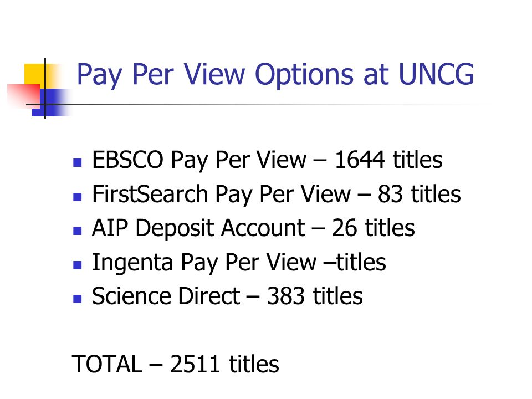Screen dimensions: 532x399
Task: Select the EBSCO Pay Per View text line
Action: (267, 160)
